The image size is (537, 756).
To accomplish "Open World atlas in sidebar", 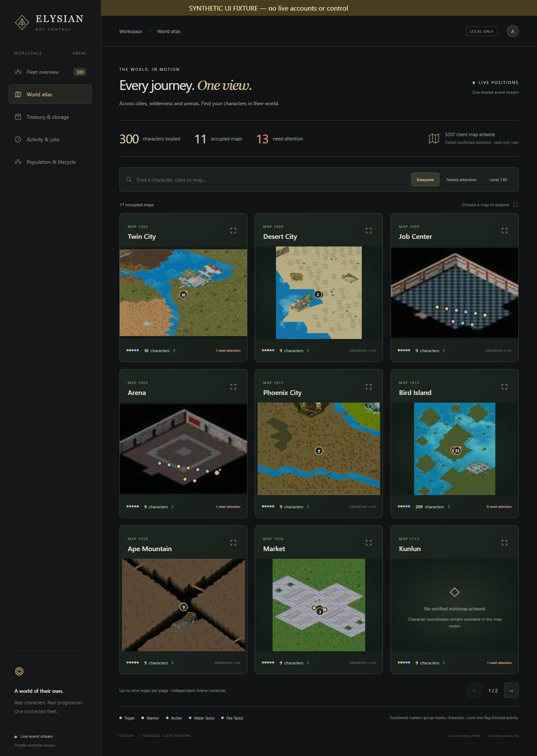I will click(50, 94).
